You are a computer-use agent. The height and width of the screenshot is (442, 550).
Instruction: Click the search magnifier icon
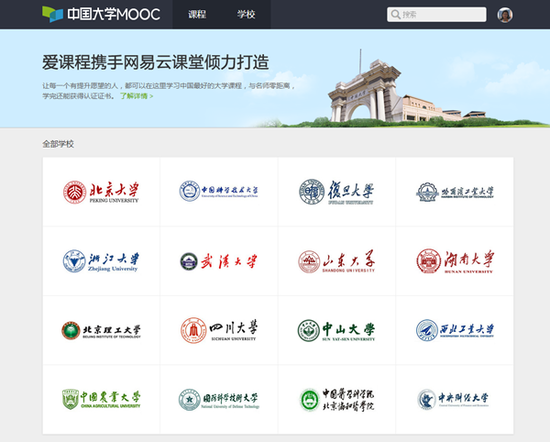(x=396, y=14)
